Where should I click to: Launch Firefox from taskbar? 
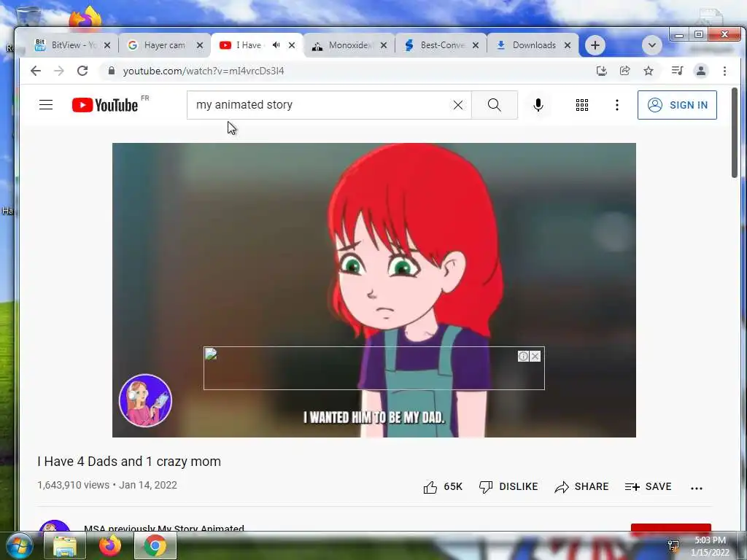point(109,545)
